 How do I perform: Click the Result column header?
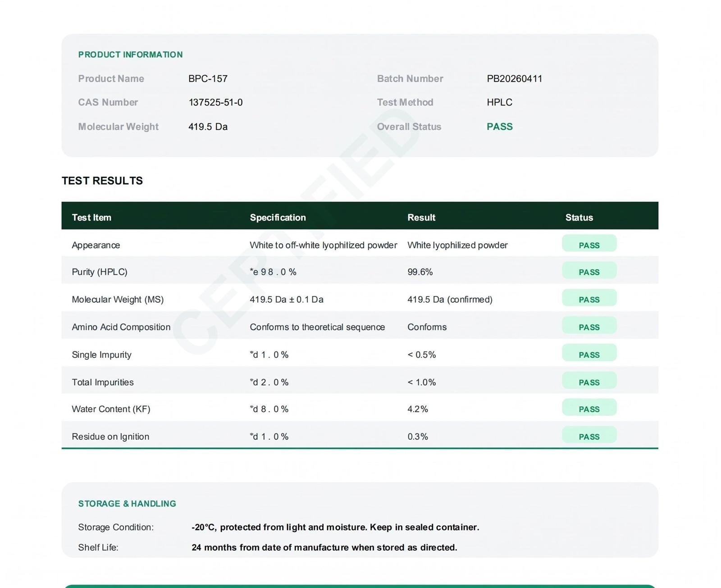[421, 218]
